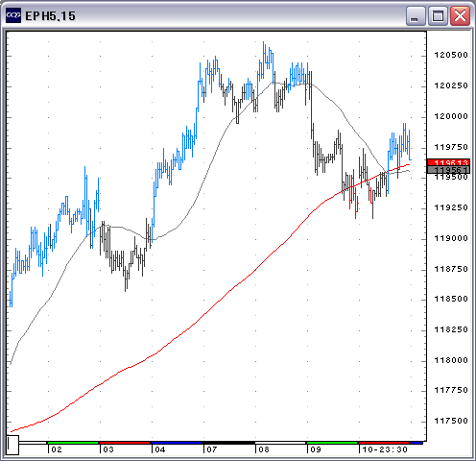The height and width of the screenshot is (461, 476).
Task: Click the red moving average value box
Action: coord(448,162)
